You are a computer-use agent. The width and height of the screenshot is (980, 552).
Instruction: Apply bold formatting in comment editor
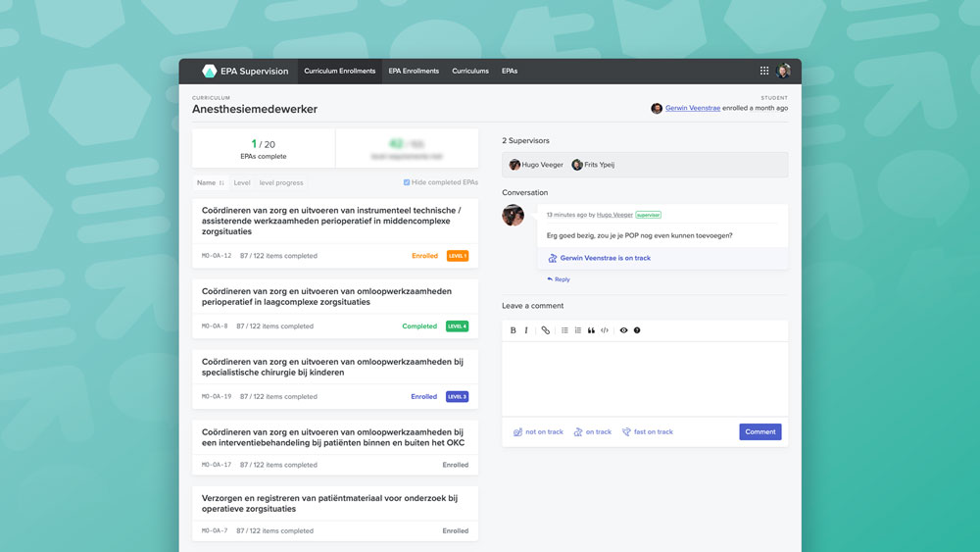pyautogui.click(x=513, y=330)
